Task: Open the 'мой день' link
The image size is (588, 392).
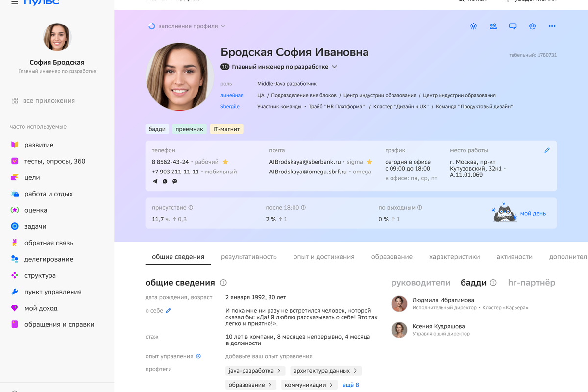Action: coord(533,213)
